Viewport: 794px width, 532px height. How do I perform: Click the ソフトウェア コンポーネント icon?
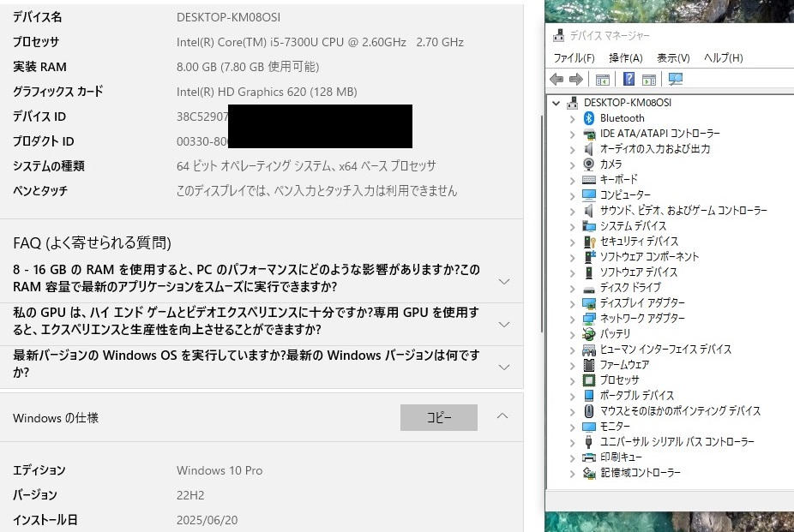pos(589,257)
